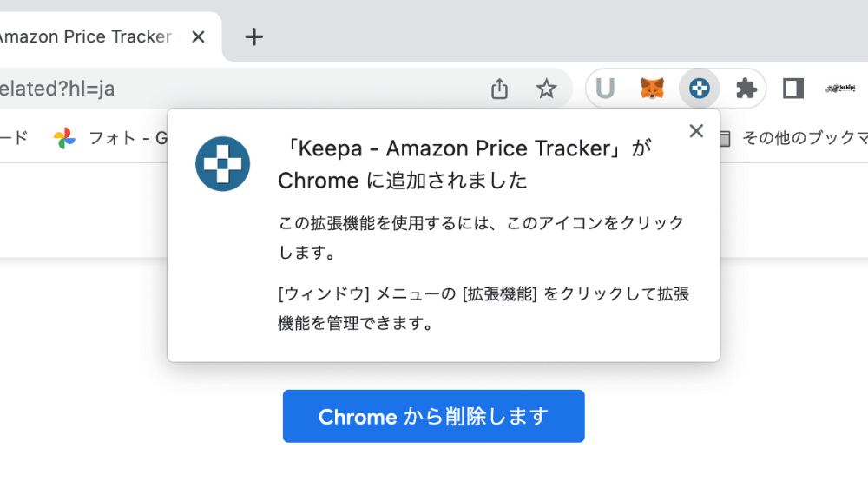Viewport: 868px width, 488px height.
Task: Click the gray U extension icon
Action: point(605,88)
